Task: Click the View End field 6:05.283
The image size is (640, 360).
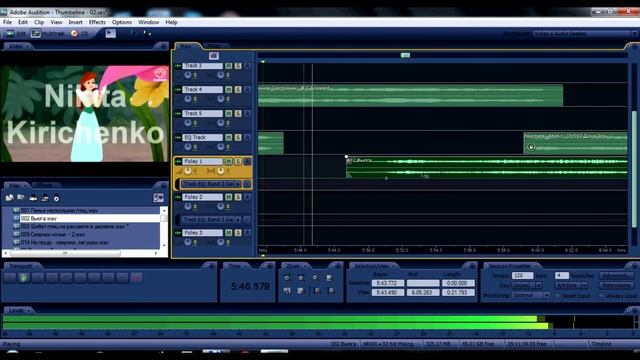Action: click(x=423, y=292)
